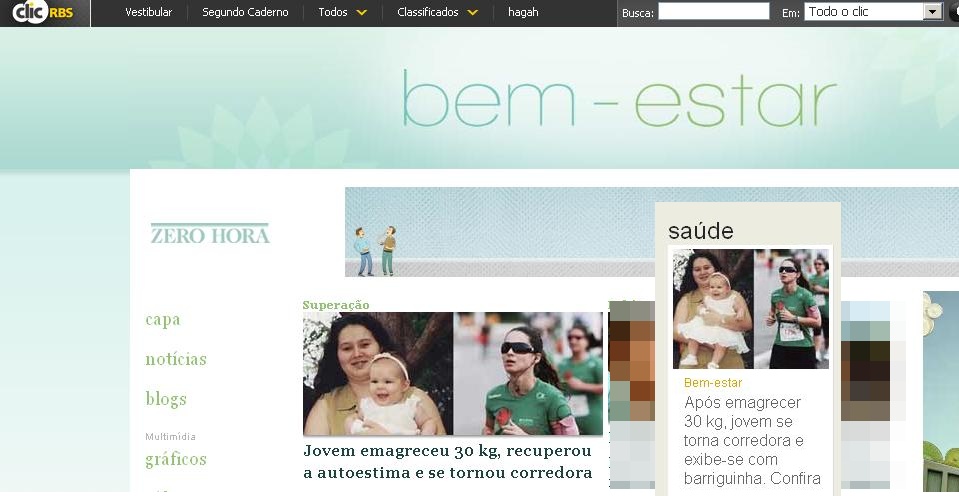
Task: Click the clicRBS logo
Action: pos(42,12)
